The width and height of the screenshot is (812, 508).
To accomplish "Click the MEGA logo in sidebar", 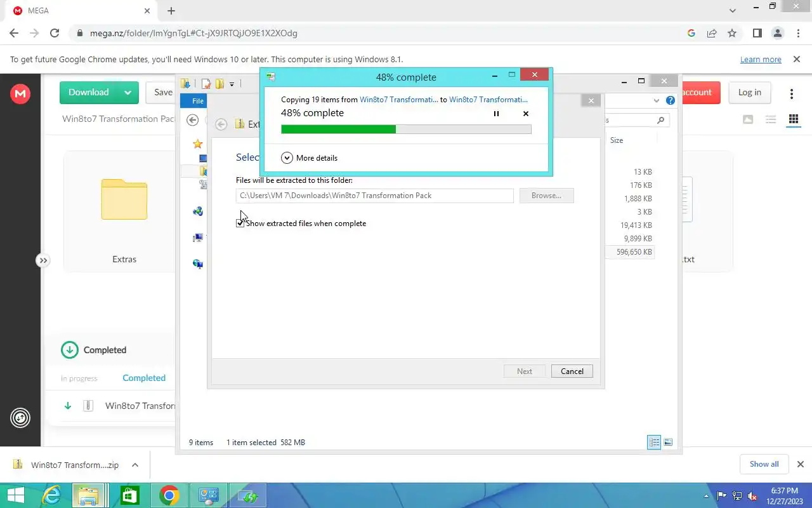I will [20, 94].
